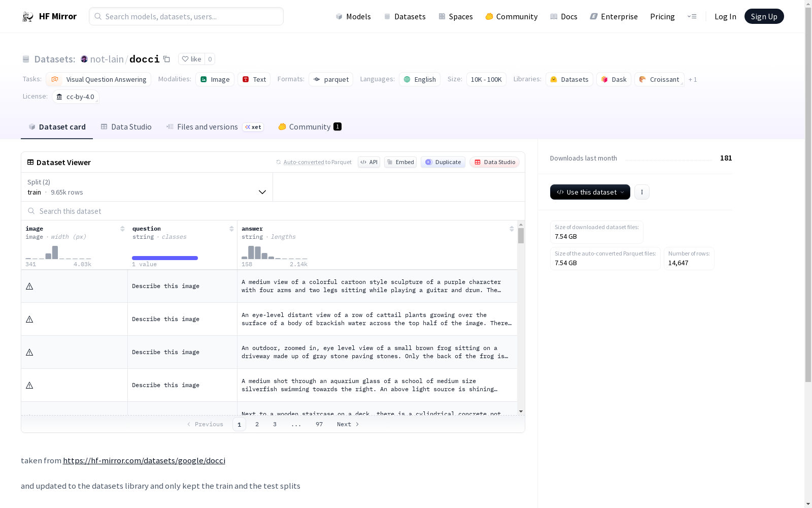Click the Sign Up button
Image resolution: width=812 pixels, height=508 pixels.
click(764, 17)
